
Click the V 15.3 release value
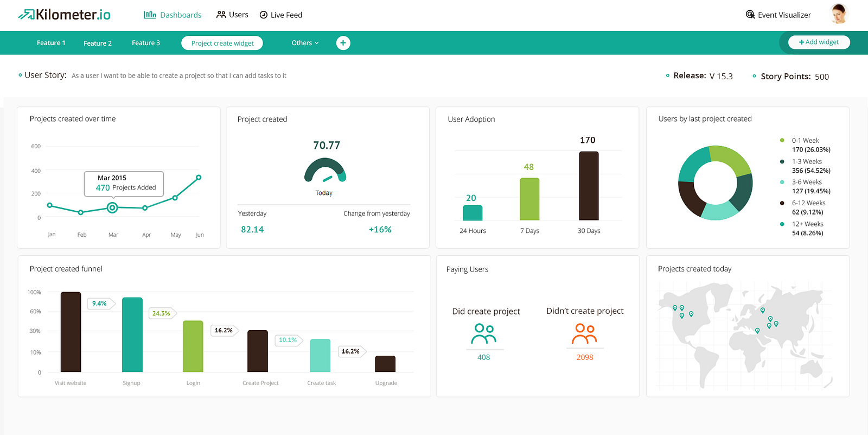click(721, 77)
